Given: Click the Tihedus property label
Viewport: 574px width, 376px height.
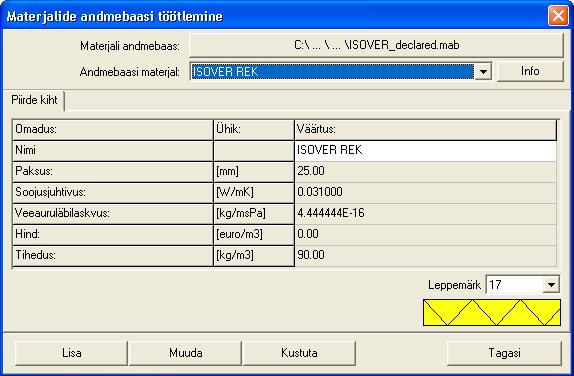Looking at the screenshot, I should (113, 256).
